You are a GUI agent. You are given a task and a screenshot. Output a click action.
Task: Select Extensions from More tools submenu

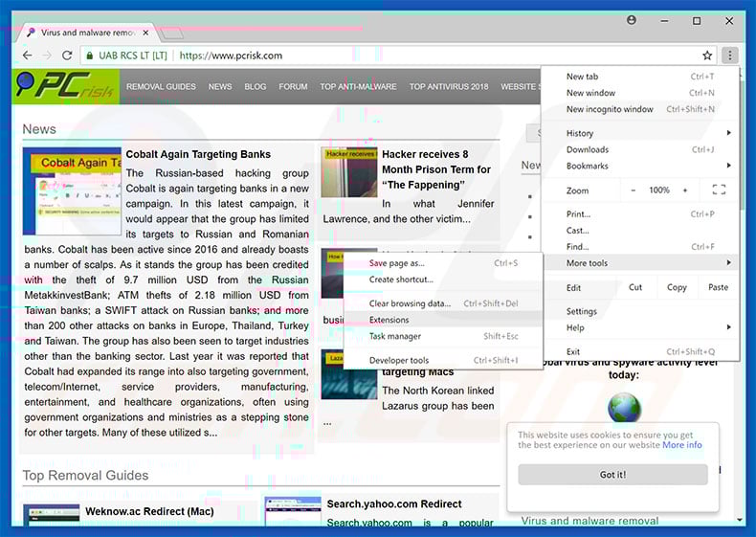pos(389,320)
